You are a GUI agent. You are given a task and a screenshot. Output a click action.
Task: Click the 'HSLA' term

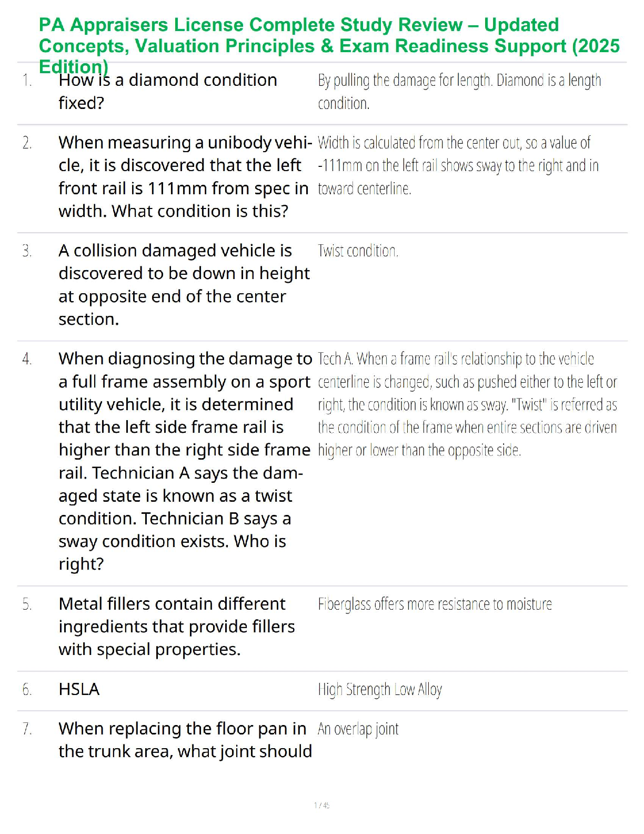[79, 690]
